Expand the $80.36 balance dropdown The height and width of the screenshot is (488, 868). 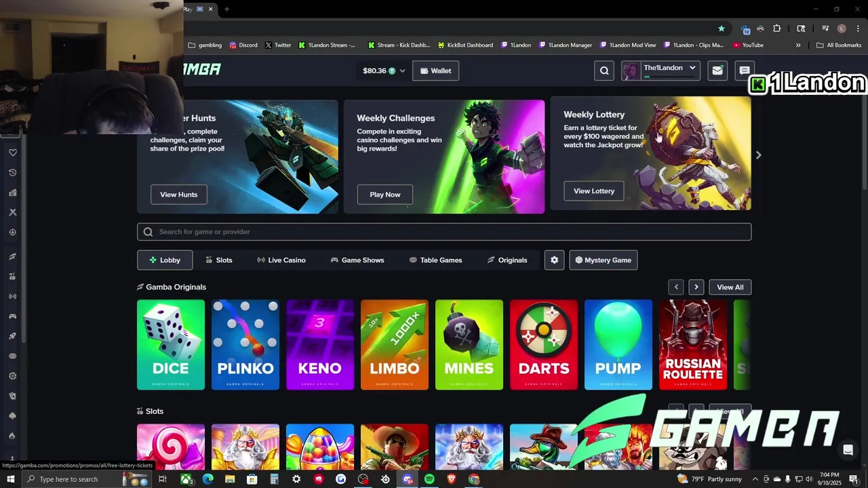pos(402,70)
